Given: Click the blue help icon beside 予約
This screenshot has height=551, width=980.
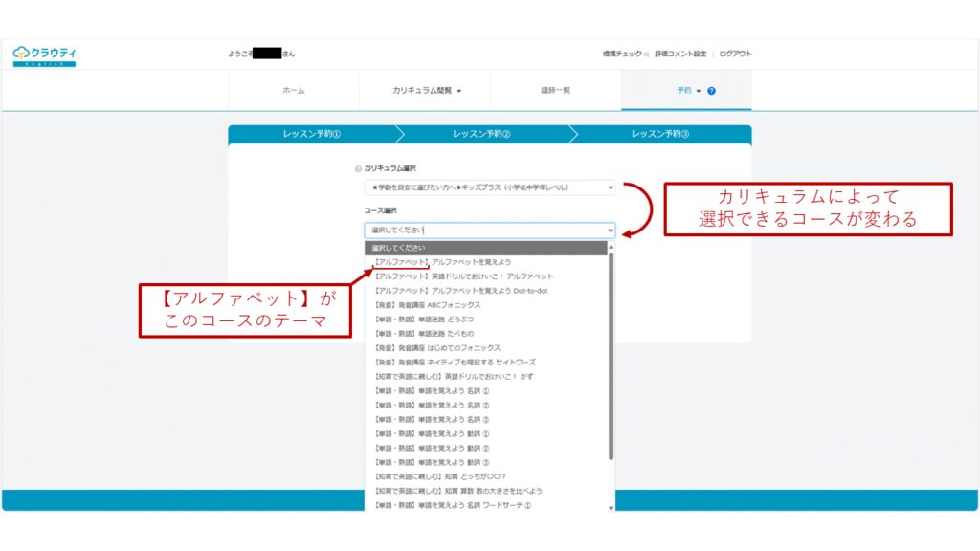Looking at the screenshot, I should (712, 91).
